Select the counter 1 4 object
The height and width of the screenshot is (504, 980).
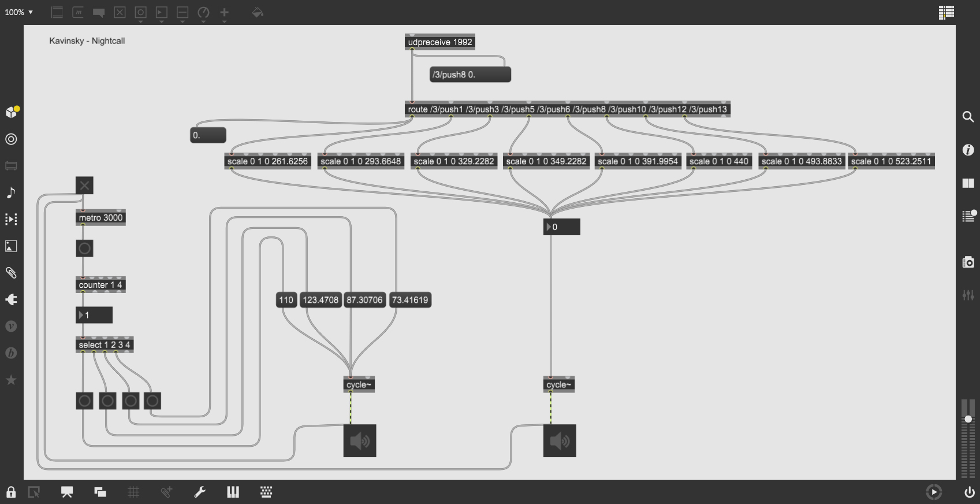[100, 285]
